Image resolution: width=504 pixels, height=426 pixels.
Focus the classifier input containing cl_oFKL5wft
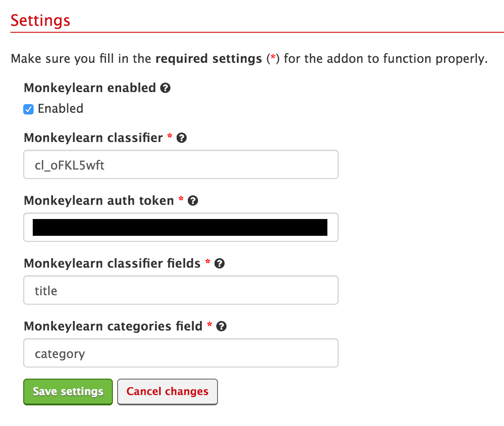tap(180, 164)
